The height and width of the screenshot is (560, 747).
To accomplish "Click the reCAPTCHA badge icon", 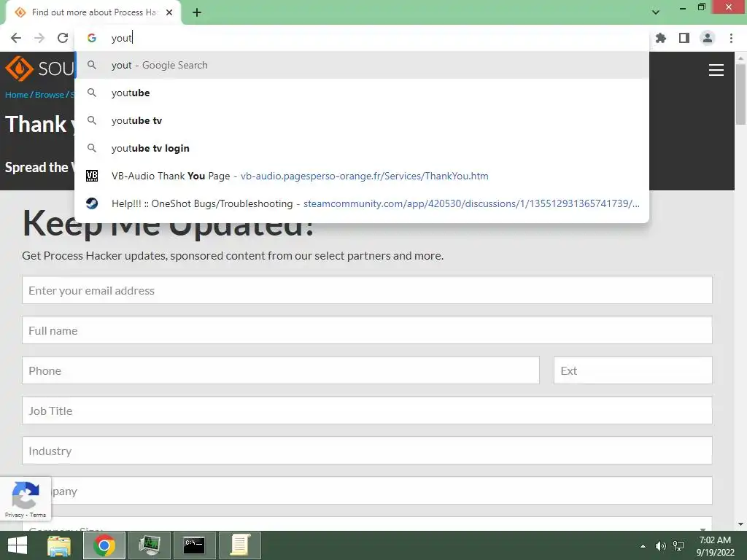I will [x=26, y=494].
